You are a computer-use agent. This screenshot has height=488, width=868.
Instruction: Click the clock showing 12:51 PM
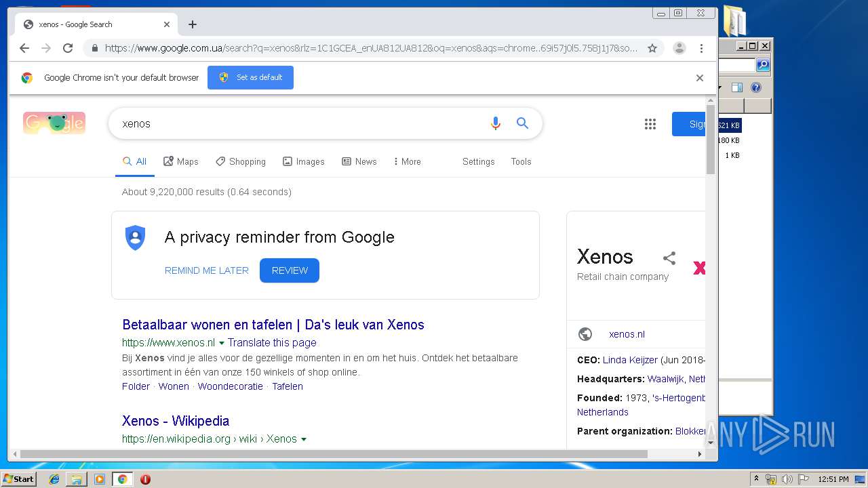[x=833, y=479]
